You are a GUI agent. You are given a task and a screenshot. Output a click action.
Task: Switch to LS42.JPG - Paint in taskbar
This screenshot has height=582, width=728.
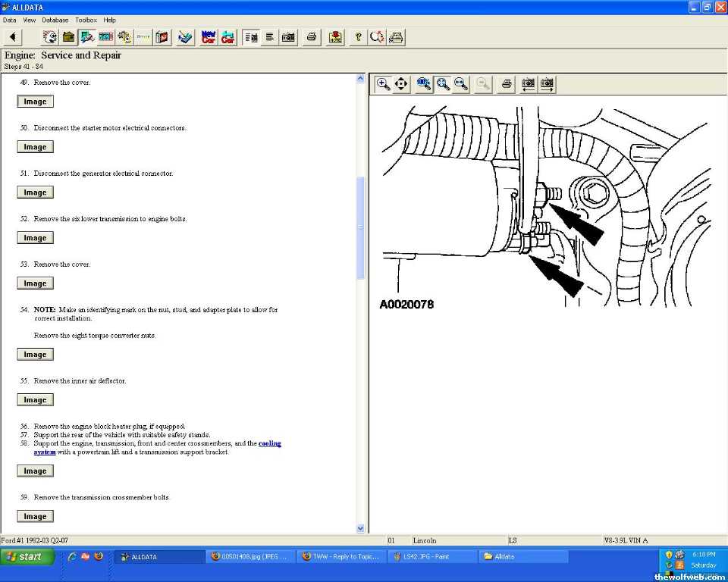[x=431, y=557]
